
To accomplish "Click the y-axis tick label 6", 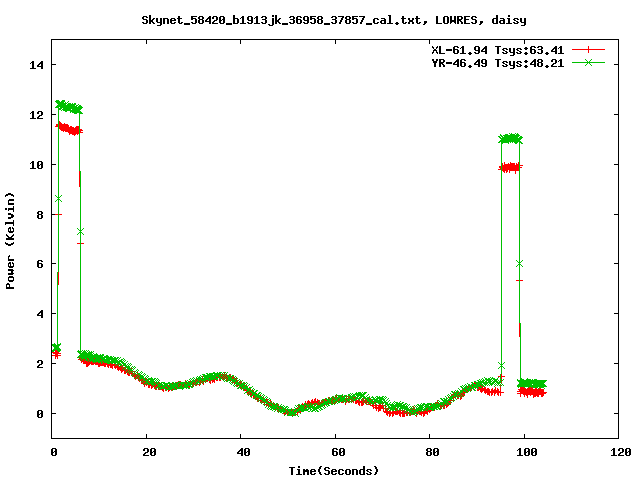I will [40, 264].
